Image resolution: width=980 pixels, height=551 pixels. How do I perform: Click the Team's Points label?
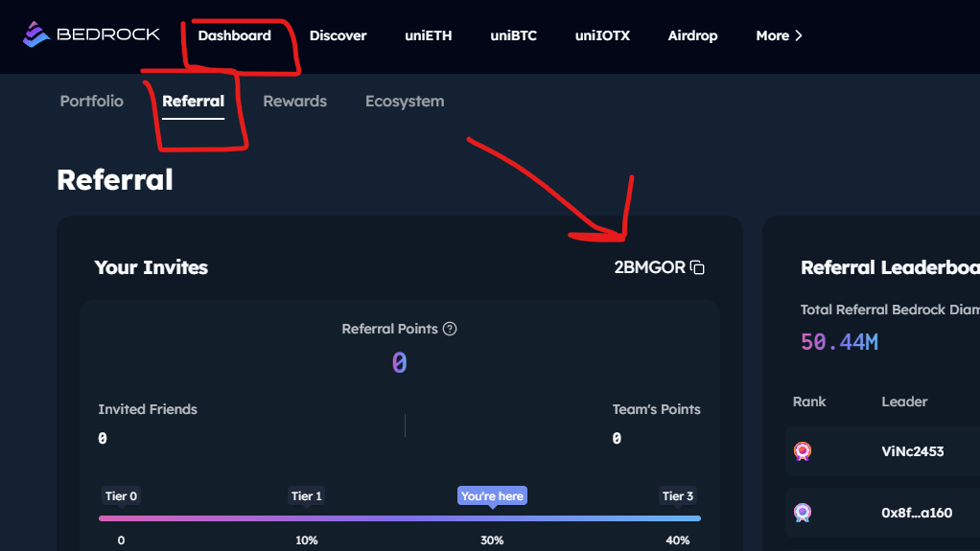coord(656,409)
